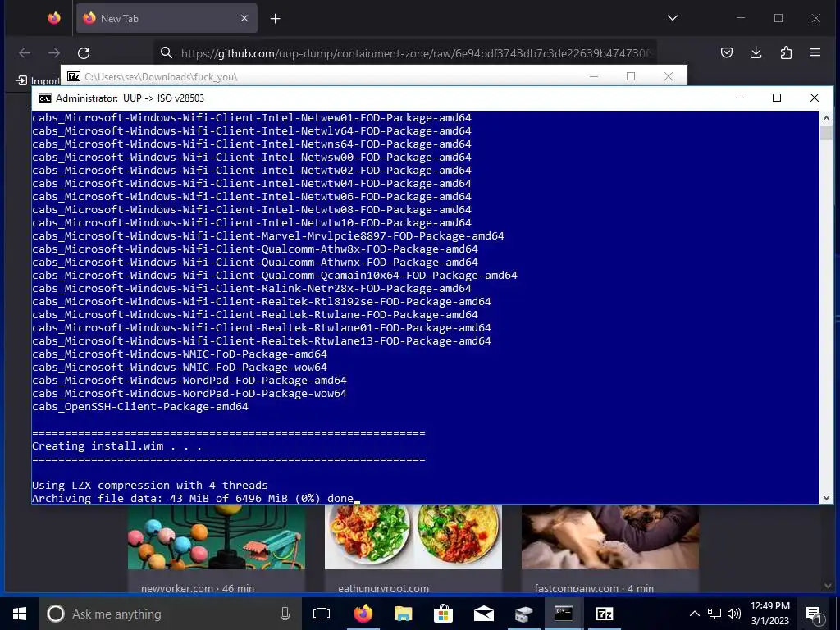Open Task View from taskbar
The width and height of the screenshot is (840, 630).
pos(322,614)
